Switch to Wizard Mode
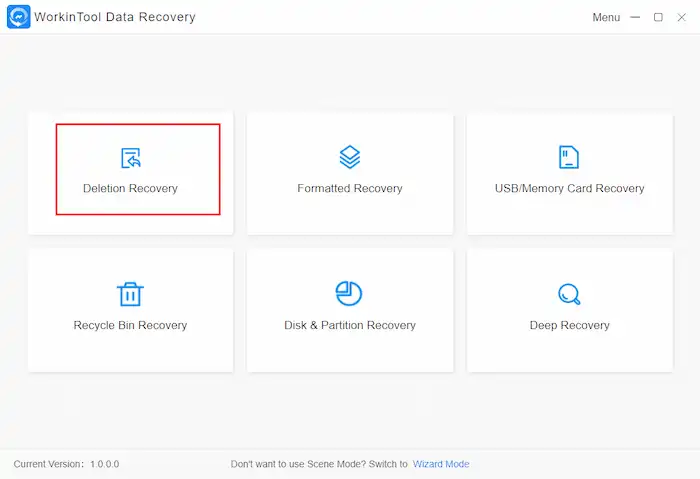Image resolution: width=700 pixels, height=479 pixels. point(441,464)
